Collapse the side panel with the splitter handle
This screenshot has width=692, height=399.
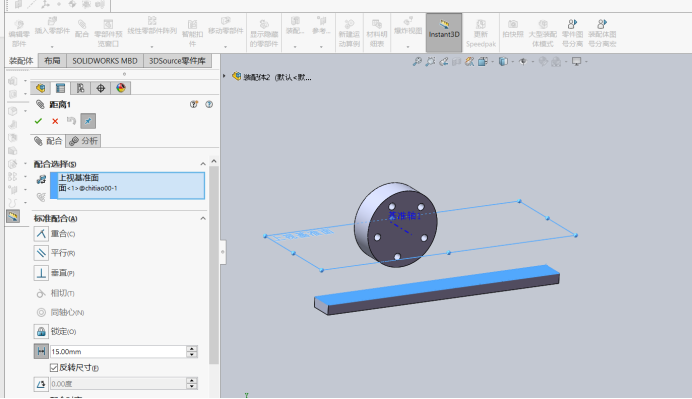[x=223, y=252]
